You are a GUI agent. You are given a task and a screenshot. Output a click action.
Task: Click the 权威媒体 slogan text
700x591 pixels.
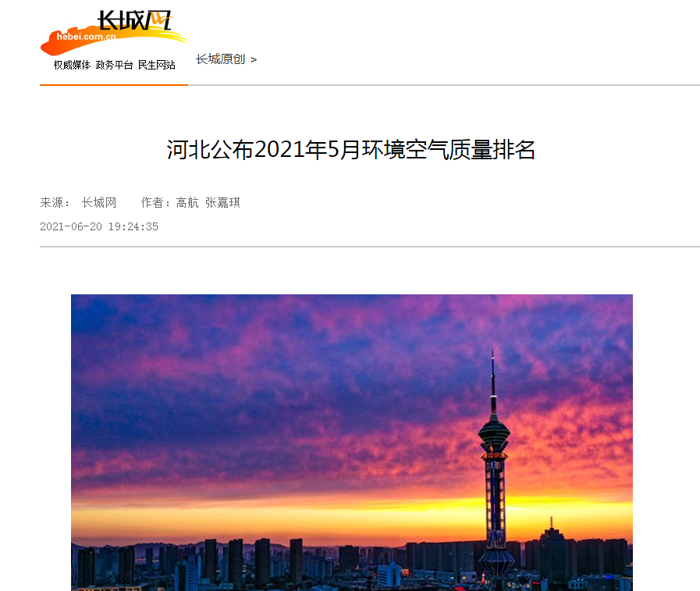pyautogui.click(x=72, y=66)
